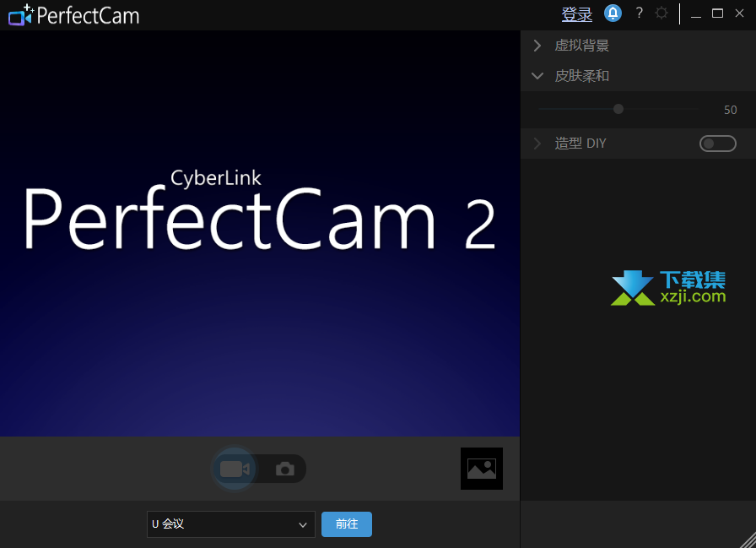Switch to video camera mode
The image size is (756, 548).
point(235,469)
